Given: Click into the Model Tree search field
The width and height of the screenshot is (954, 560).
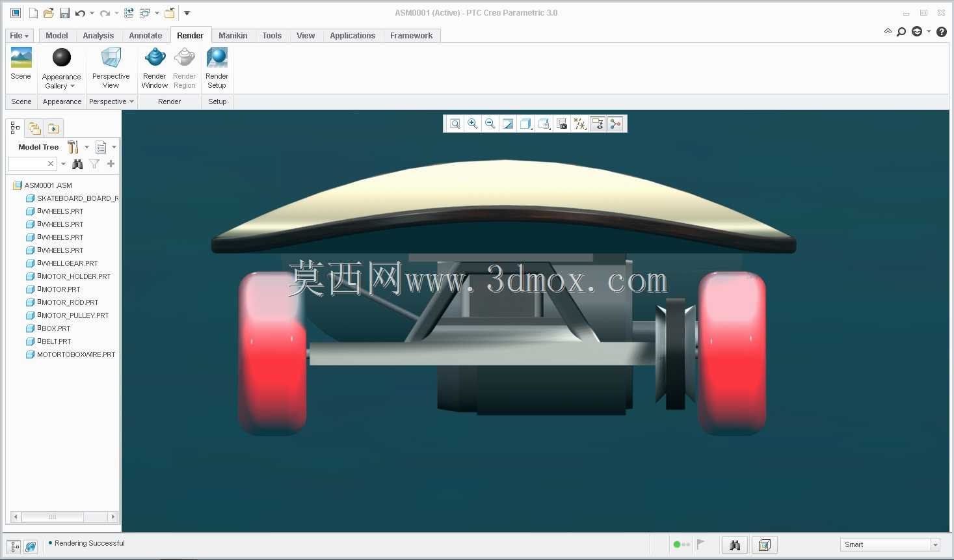Looking at the screenshot, I should [x=28, y=164].
